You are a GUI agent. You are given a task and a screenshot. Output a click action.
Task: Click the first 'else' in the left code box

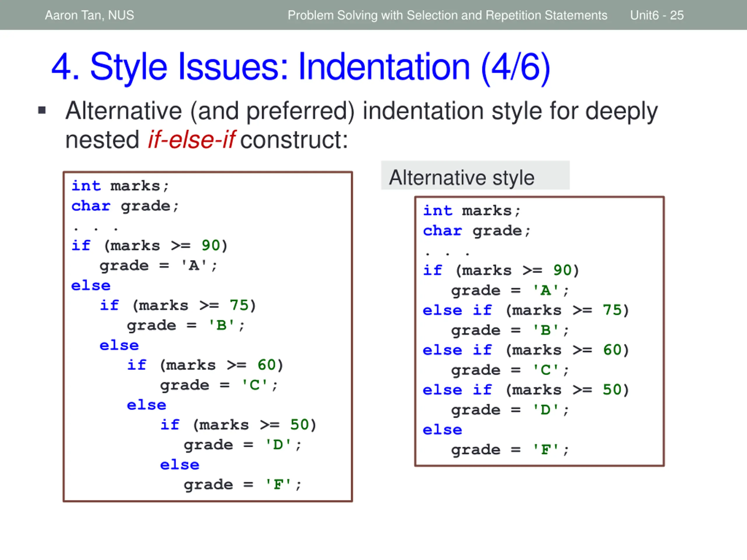(91, 286)
